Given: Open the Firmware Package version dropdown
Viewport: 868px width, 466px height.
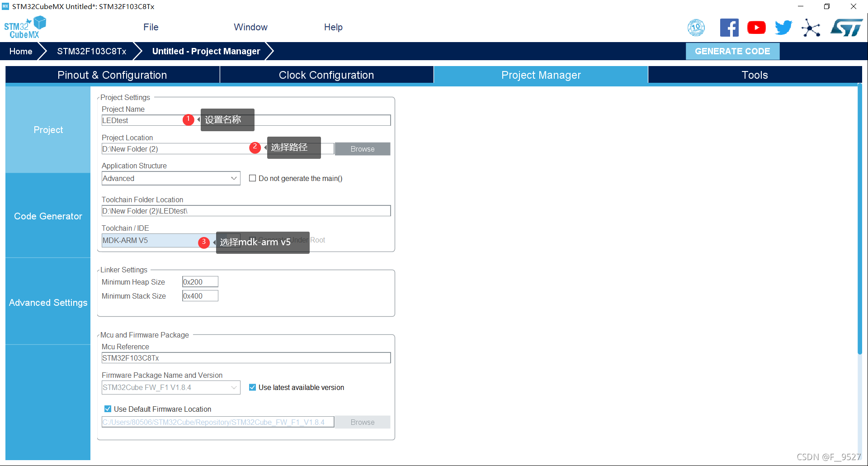Looking at the screenshot, I should coord(171,387).
